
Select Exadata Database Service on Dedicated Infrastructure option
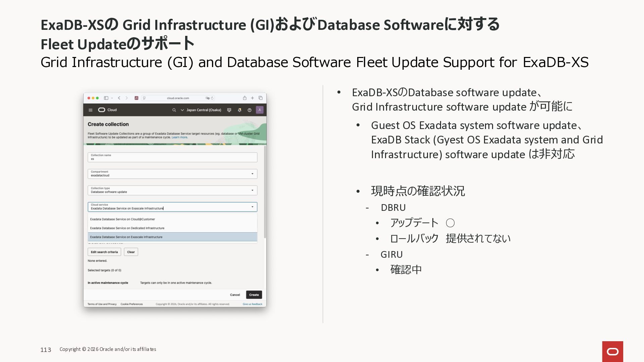pyautogui.click(x=127, y=228)
